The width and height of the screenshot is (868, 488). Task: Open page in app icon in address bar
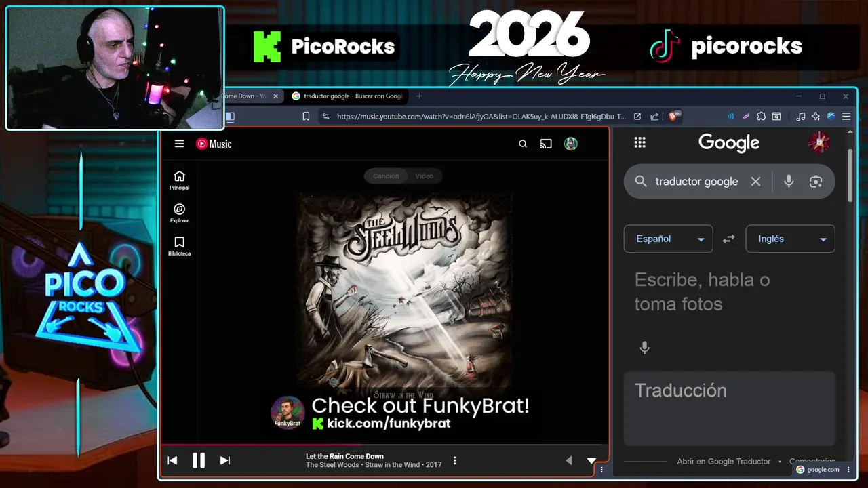pyautogui.click(x=637, y=117)
